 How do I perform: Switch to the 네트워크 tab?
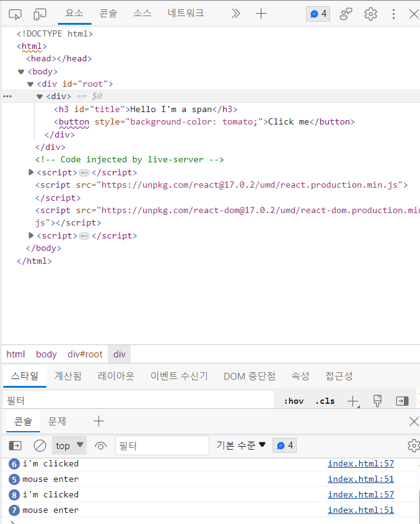tap(186, 14)
